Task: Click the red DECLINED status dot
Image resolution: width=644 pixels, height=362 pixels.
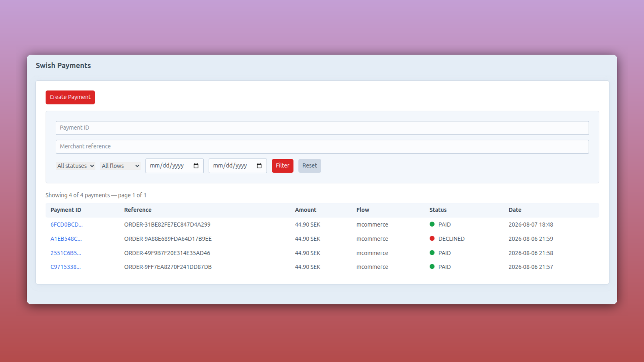Action: (432, 239)
